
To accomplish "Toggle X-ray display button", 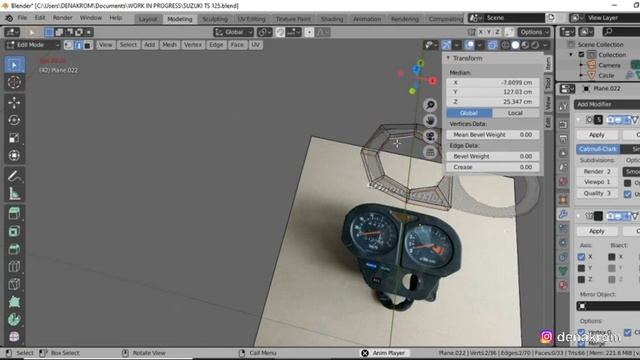I will click(492, 45).
